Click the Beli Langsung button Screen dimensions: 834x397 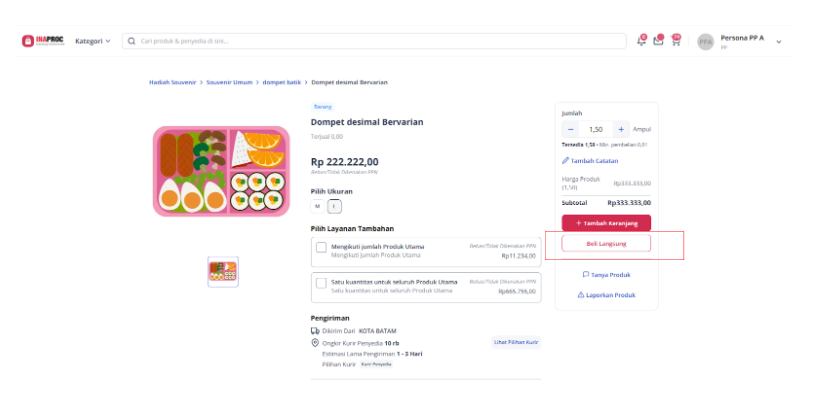[x=606, y=243]
